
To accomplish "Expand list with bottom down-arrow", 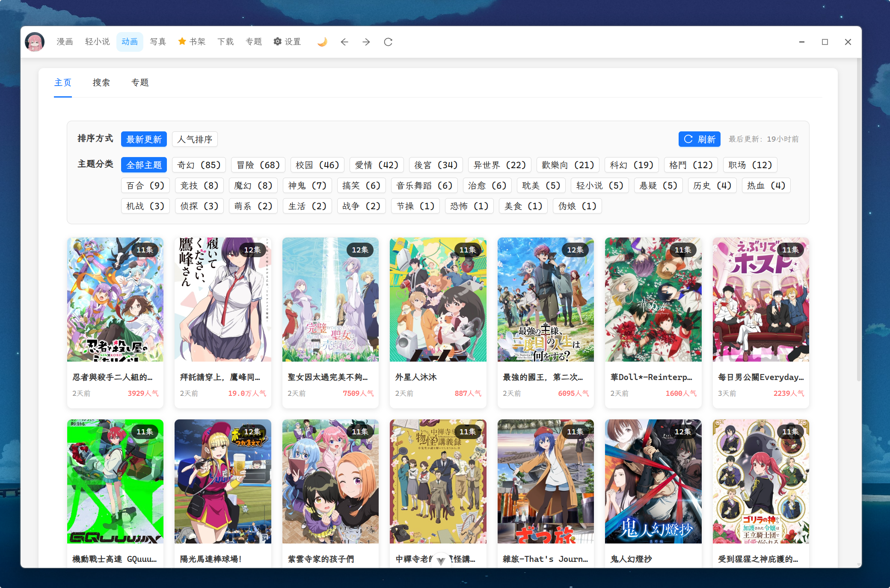I will pos(441,561).
